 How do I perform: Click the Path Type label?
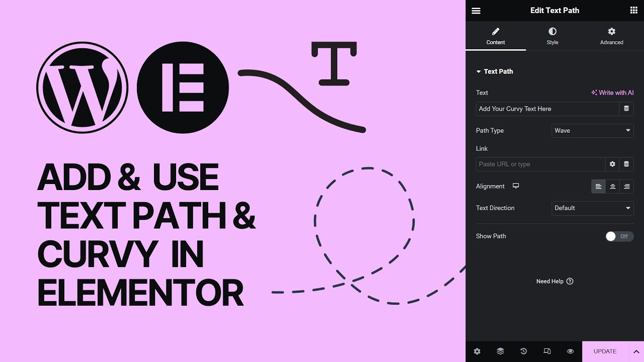click(x=490, y=131)
